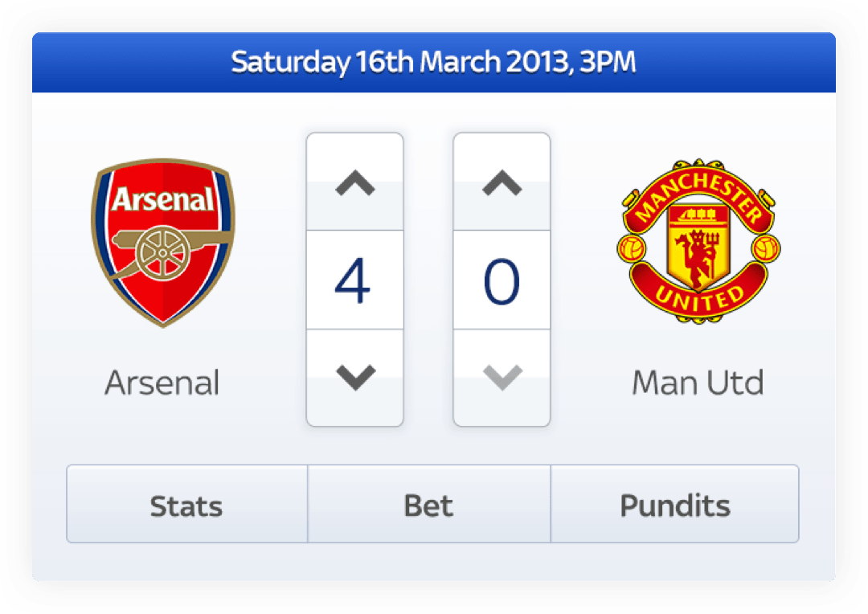Screen dimensions: 868x614
Task: Click the greyed-out Man Utd down arrow
Action: [x=502, y=376]
